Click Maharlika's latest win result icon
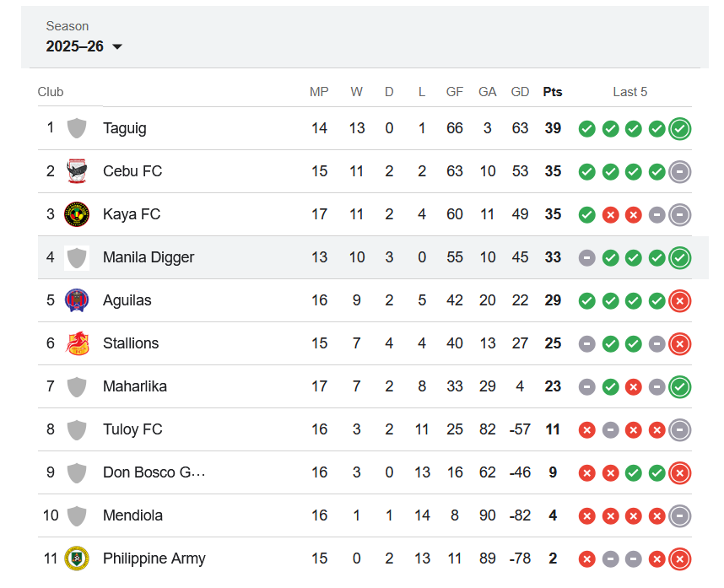This screenshot has width=724, height=588. [679, 386]
